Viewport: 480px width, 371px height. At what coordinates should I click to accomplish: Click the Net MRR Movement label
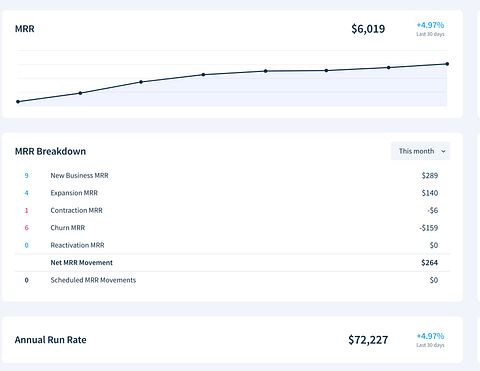point(81,263)
